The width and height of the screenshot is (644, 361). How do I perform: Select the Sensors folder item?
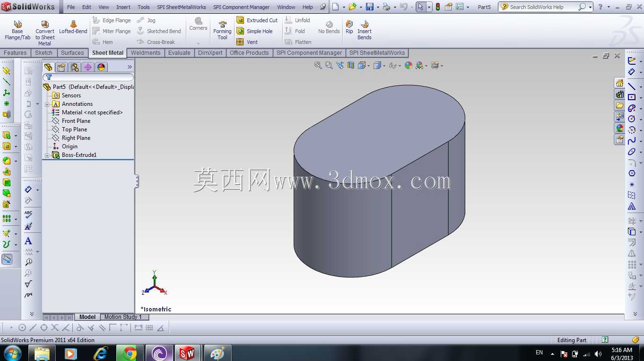(x=67, y=95)
